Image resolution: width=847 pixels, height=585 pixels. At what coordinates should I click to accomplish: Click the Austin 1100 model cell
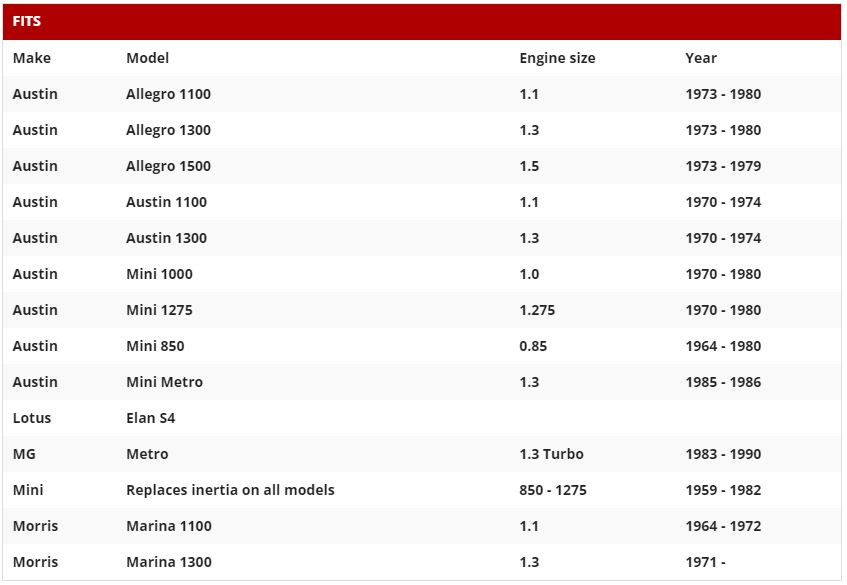click(x=166, y=202)
